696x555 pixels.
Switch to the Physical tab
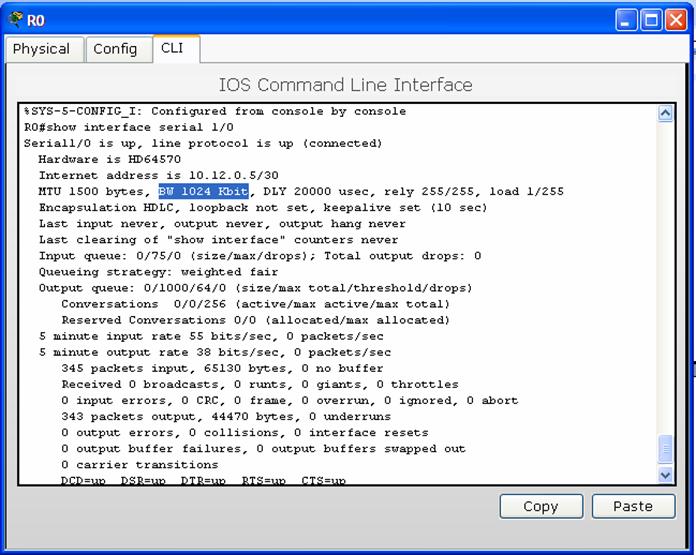pyautogui.click(x=42, y=49)
